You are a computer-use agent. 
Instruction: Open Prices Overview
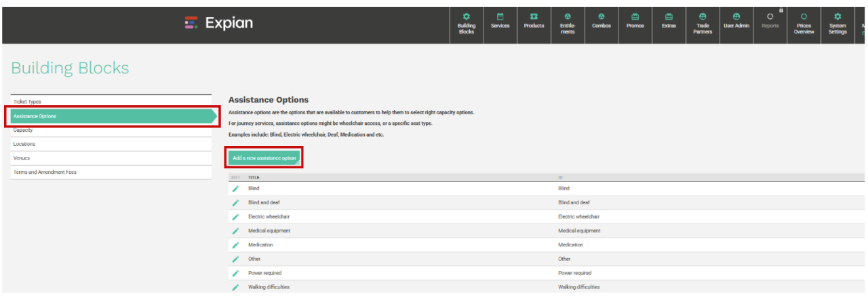click(x=804, y=25)
